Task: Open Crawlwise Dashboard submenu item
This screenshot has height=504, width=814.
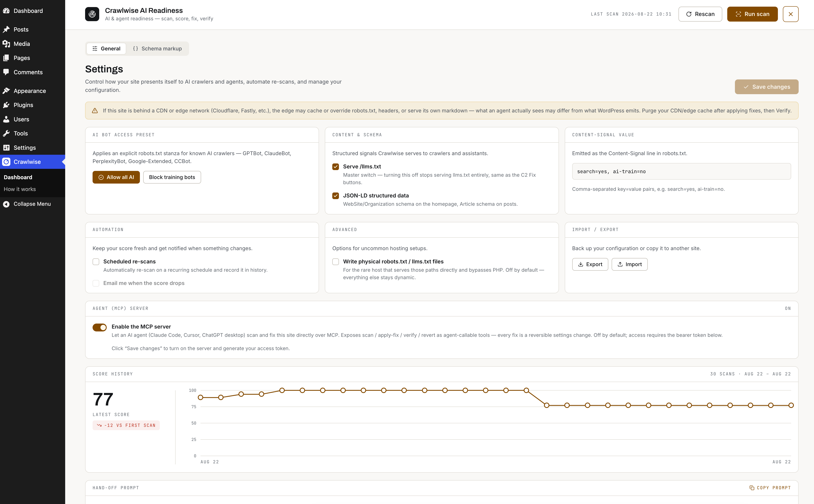Action: (18, 177)
